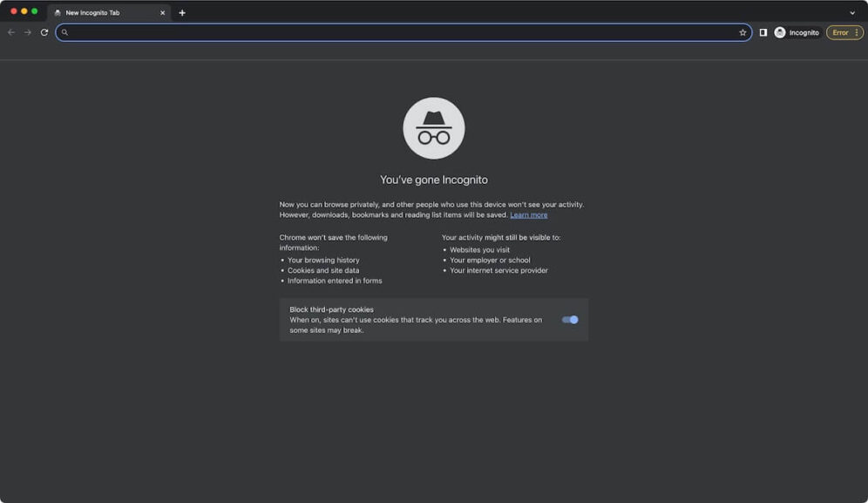The image size is (868, 503).
Task: Click the incognito spy hat logo
Action: (433, 126)
